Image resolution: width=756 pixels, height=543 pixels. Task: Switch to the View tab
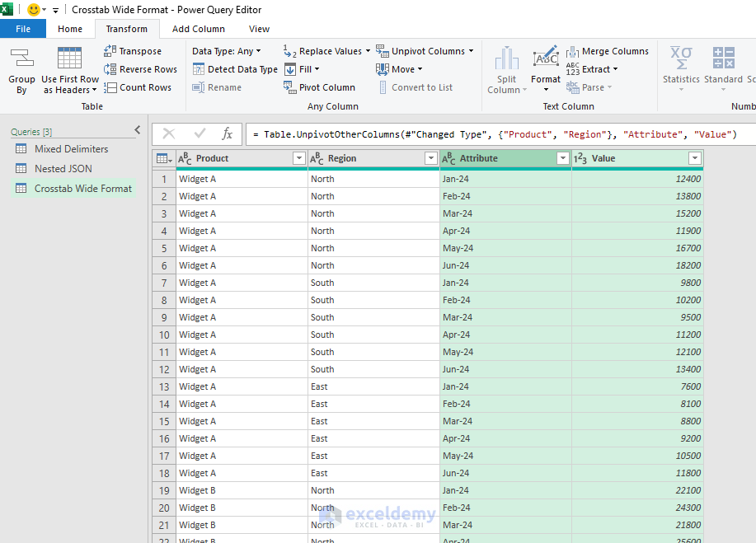(x=259, y=29)
